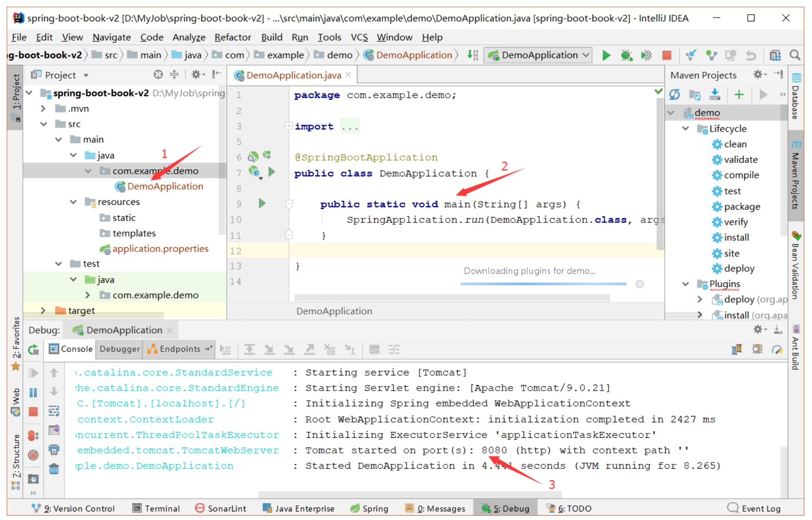Start debugging with the bug icon
Image resolution: width=812 pixels, height=520 pixels.
pos(626,56)
